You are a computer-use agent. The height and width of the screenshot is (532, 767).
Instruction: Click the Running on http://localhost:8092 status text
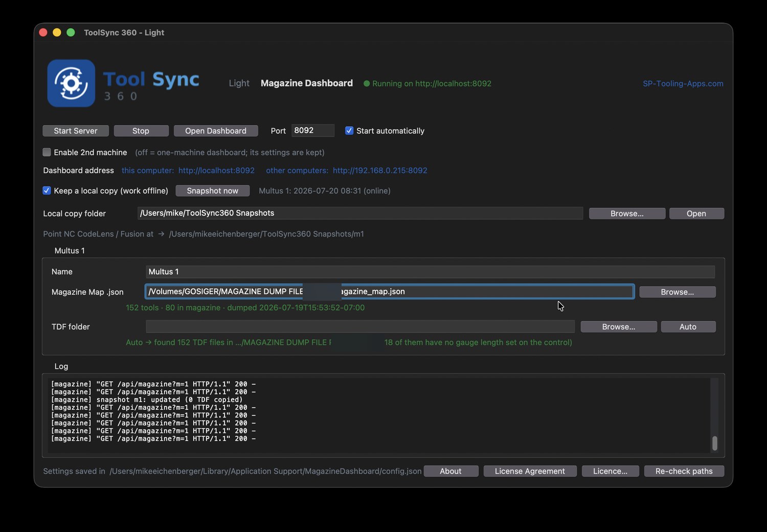coord(432,84)
